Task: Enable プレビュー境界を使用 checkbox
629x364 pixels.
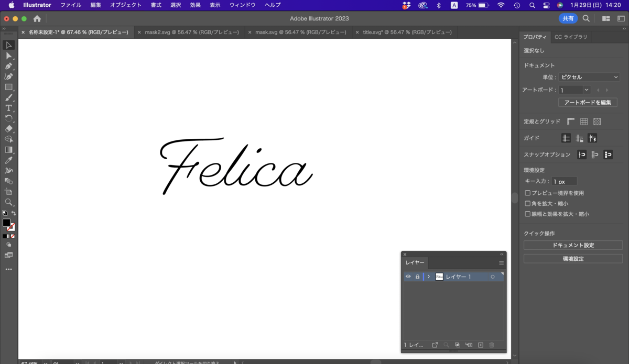Action: [528, 193]
